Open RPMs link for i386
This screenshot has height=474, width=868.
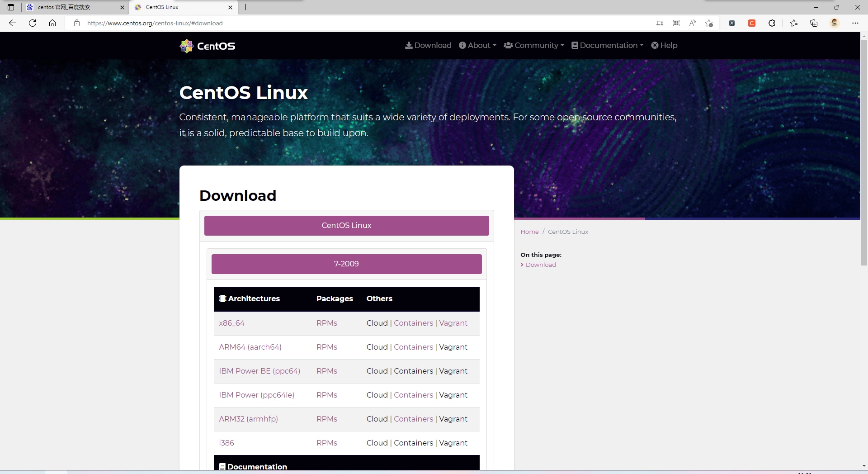click(x=327, y=443)
